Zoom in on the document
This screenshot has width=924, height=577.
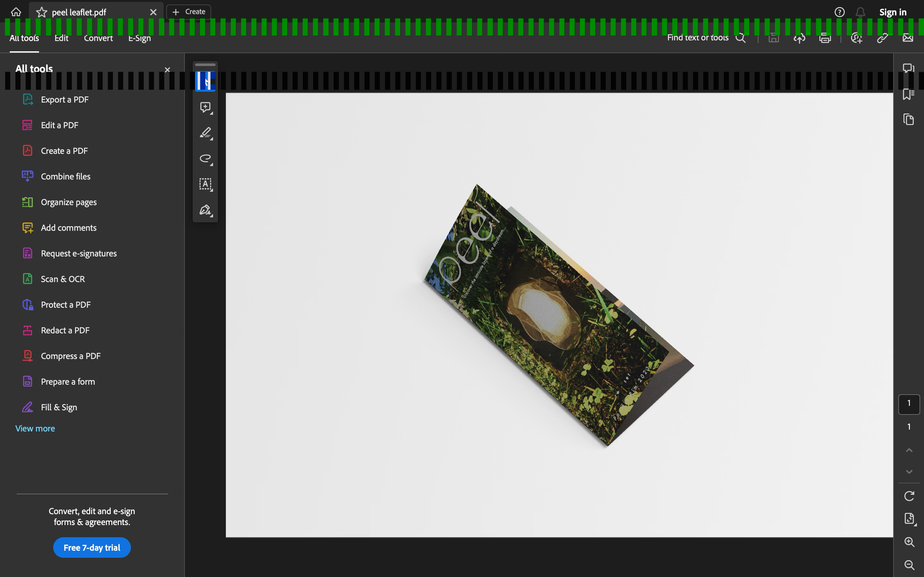(909, 542)
